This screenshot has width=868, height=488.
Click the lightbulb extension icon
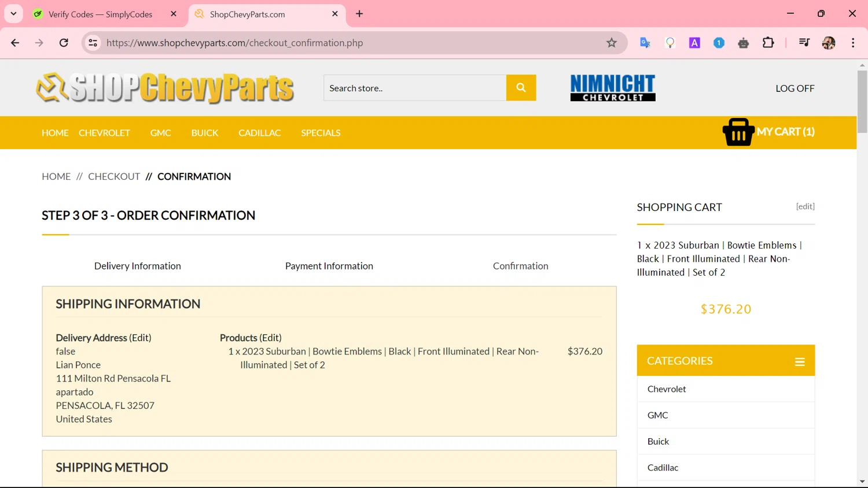[670, 43]
